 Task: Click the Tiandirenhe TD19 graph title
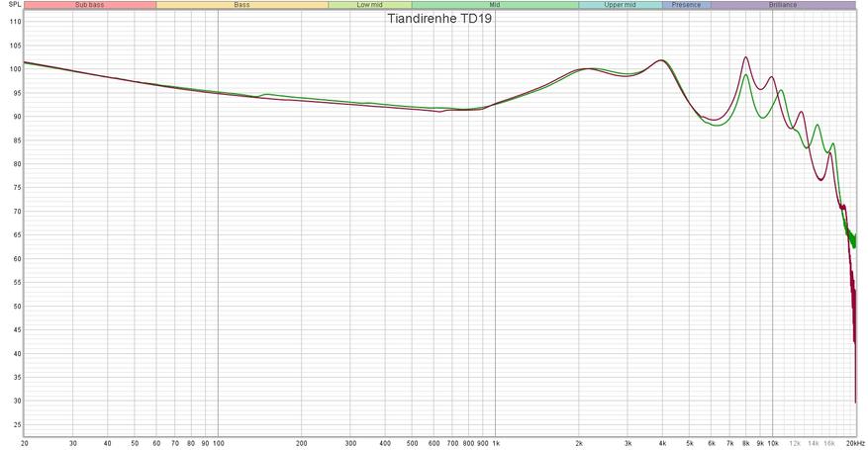[439, 18]
